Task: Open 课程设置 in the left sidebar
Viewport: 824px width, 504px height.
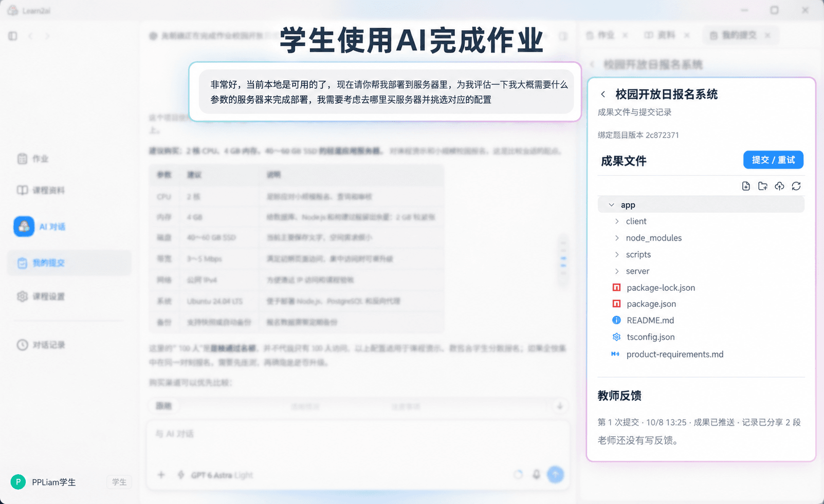Action: [x=41, y=296]
